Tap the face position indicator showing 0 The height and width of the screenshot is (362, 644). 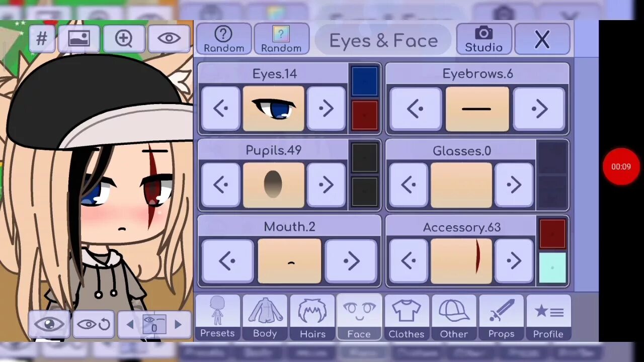pos(154,325)
